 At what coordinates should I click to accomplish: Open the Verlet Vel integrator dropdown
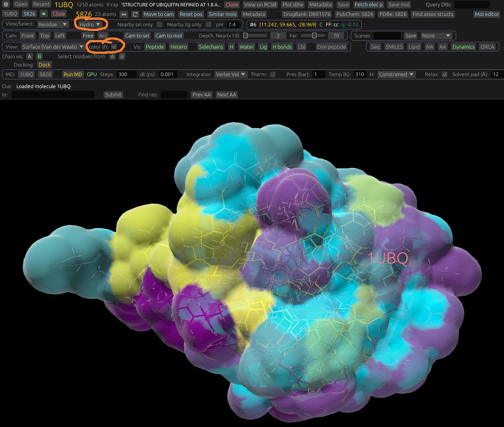[x=230, y=75]
